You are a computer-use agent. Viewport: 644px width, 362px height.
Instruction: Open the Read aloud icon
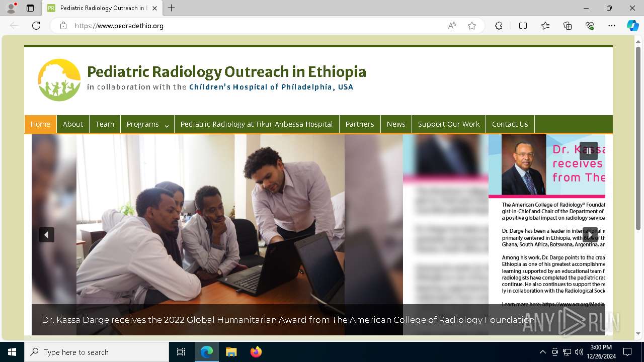(x=452, y=26)
